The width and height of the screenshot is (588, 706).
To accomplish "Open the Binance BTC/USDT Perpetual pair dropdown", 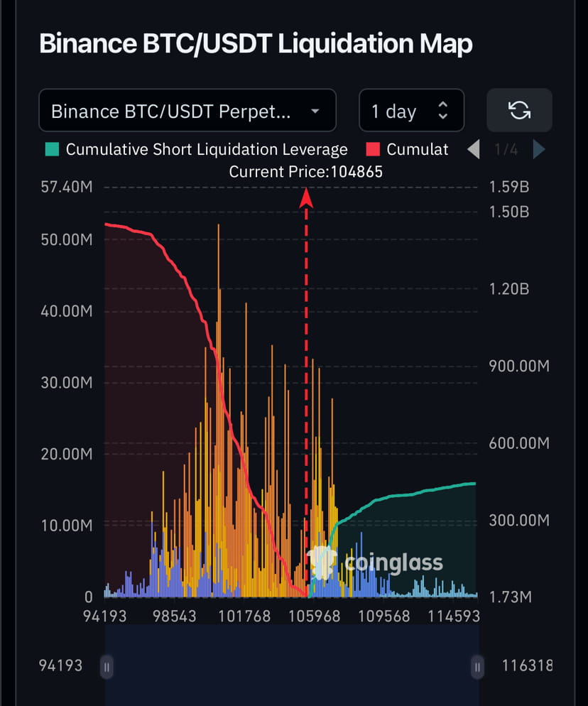I will (x=187, y=111).
